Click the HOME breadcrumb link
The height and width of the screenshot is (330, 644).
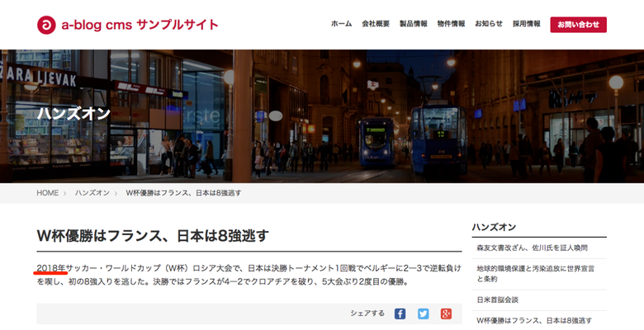pyautogui.click(x=47, y=192)
